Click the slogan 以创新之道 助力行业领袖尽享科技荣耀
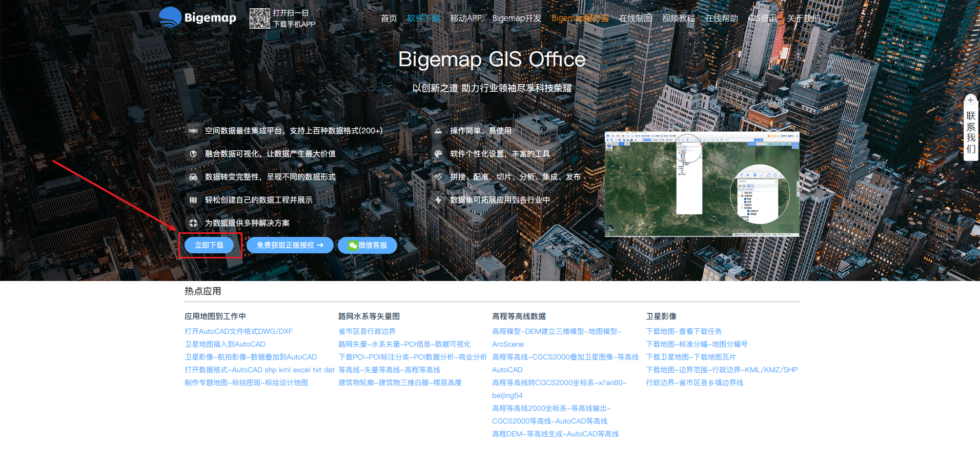This screenshot has width=980, height=462. pyautogui.click(x=492, y=88)
